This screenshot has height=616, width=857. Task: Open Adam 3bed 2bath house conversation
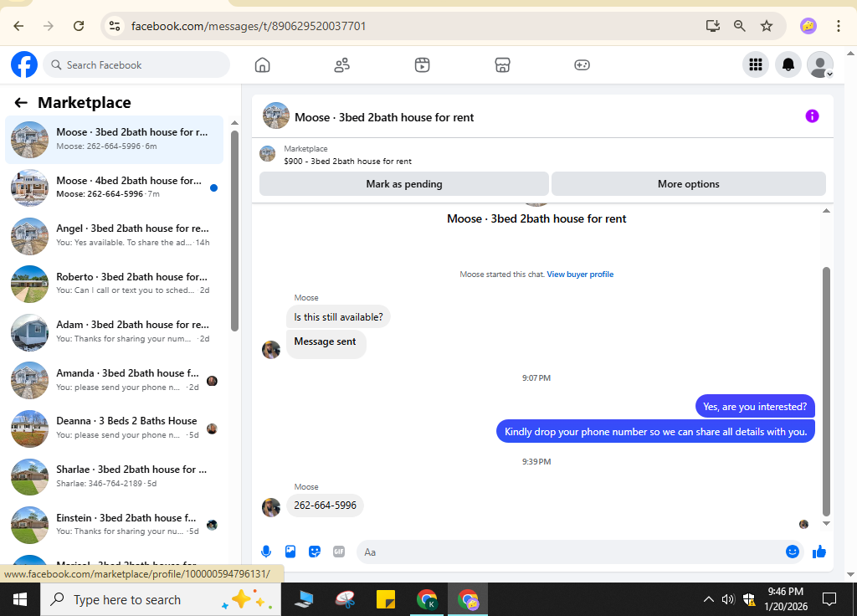click(114, 331)
